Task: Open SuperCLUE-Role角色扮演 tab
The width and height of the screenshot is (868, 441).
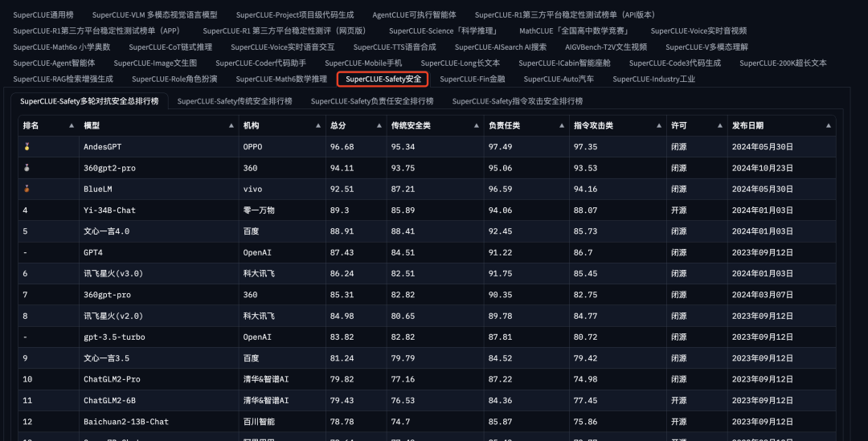Action: [174, 80]
